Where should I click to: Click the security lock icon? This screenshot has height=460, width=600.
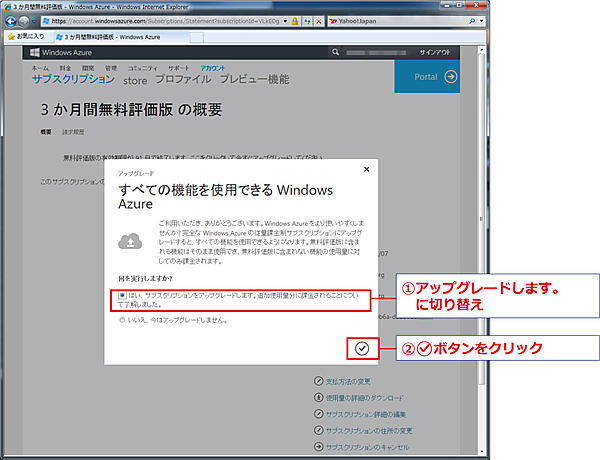(x=295, y=21)
